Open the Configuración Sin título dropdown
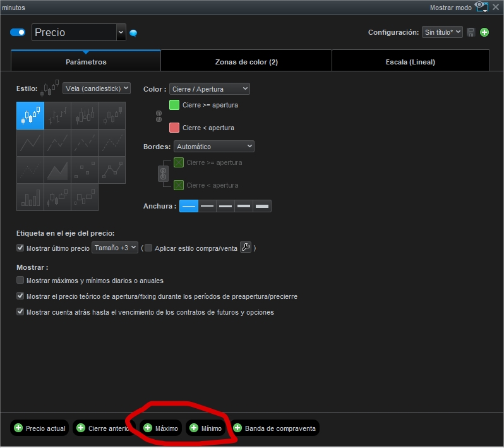 (442, 32)
